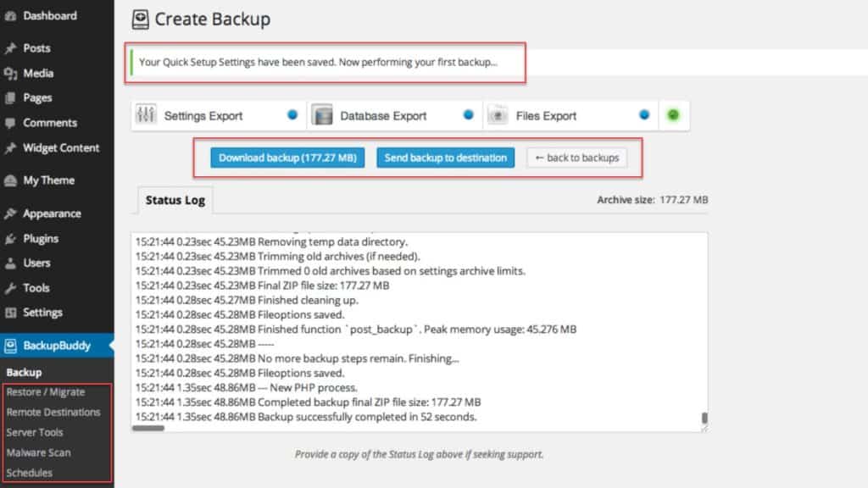The height and width of the screenshot is (488, 868).
Task: Toggle the green status indicator light
Action: click(674, 113)
